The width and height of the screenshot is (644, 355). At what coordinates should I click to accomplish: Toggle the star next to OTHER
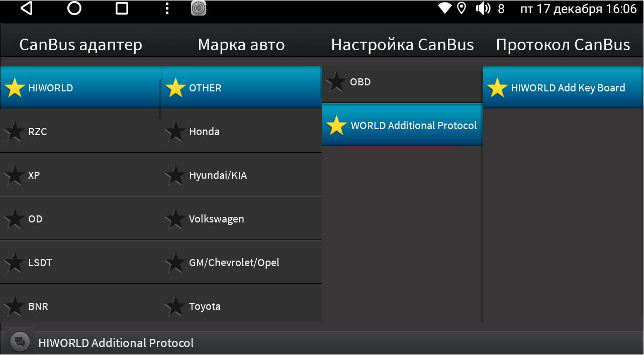175,88
